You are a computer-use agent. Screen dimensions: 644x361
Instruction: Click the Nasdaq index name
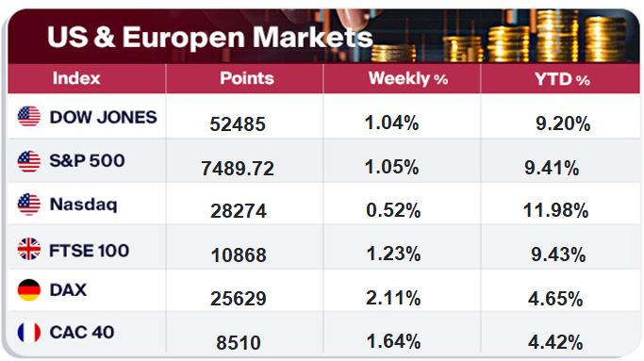pos(83,205)
